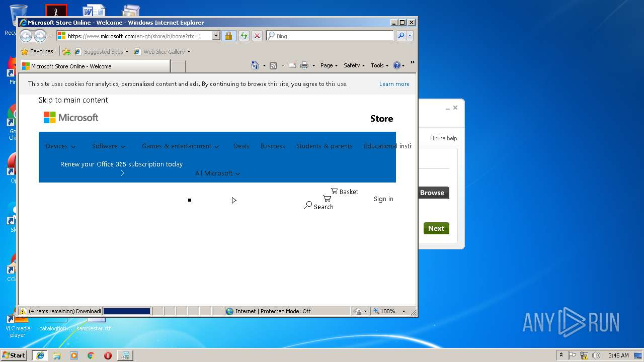Open the Store heading link
644x362 pixels.
381,119
